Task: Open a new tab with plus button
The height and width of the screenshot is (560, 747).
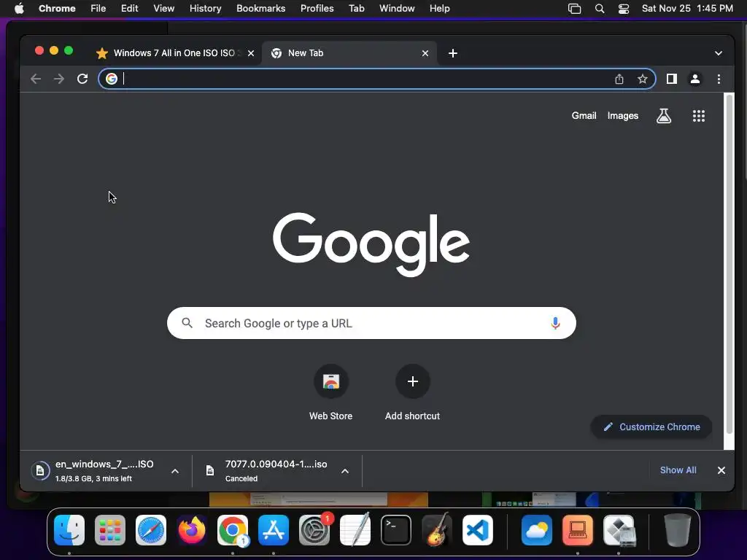Action: (x=452, y=53)
